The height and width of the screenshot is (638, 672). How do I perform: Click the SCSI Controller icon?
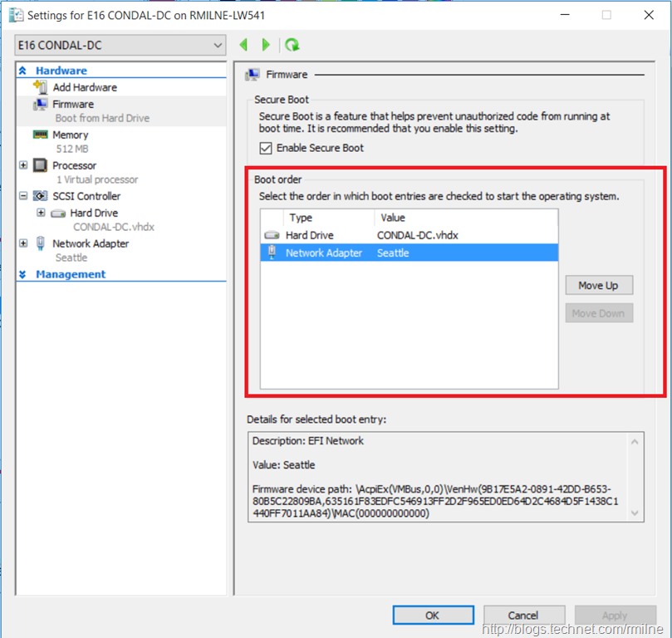[x=40, y=196]
